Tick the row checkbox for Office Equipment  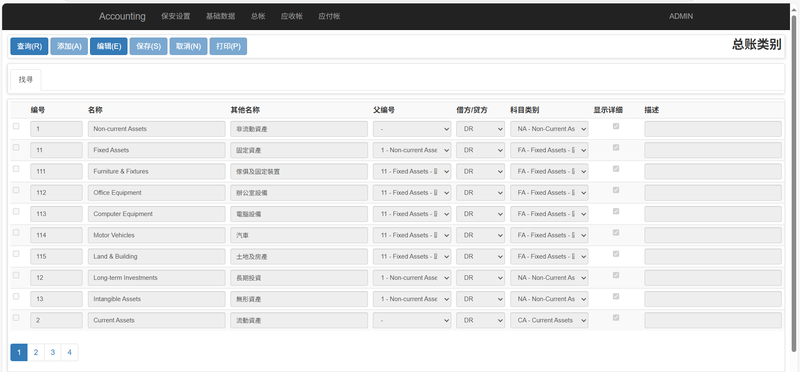[x=16, y=190]
